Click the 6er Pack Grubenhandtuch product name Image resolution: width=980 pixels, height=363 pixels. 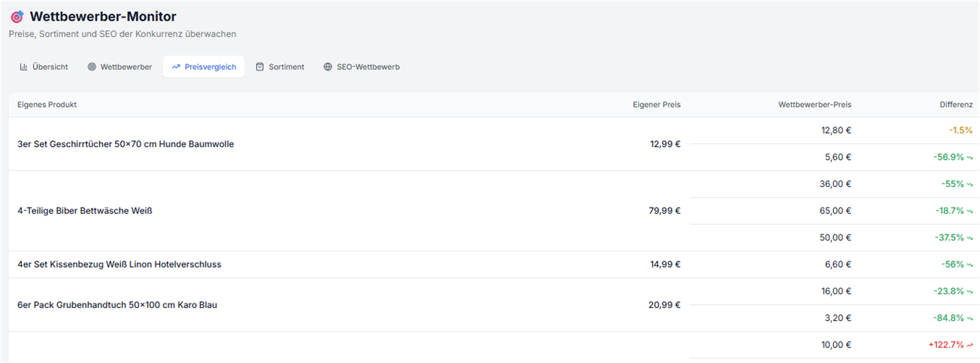point(117,305)
